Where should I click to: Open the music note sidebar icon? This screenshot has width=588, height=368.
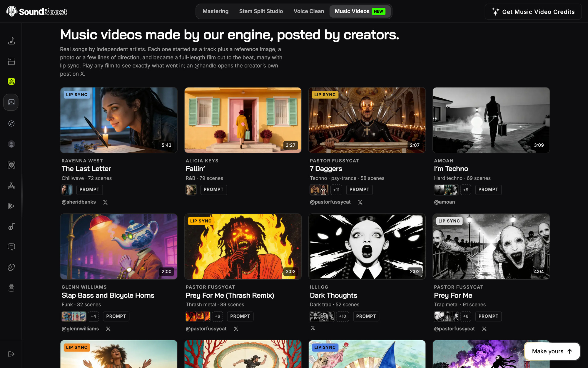tap(11, 41)
